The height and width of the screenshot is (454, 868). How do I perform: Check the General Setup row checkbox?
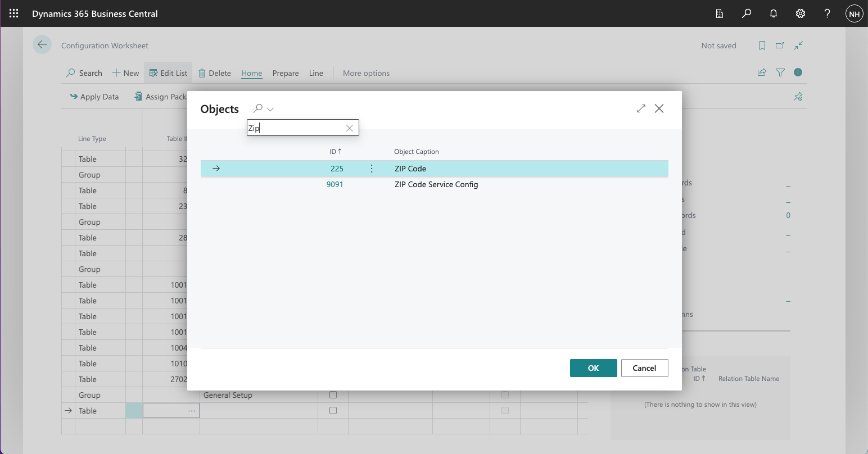[x=333, y=395]
